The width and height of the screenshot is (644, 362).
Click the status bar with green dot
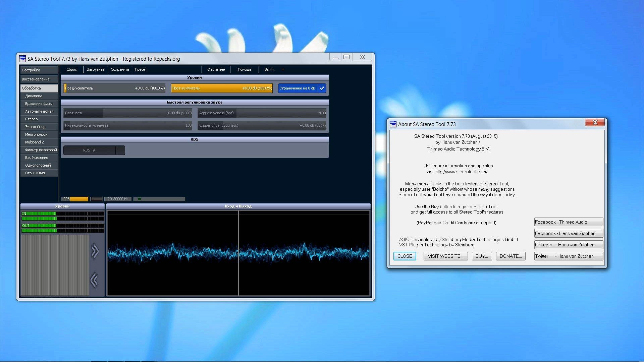[159, 199]
